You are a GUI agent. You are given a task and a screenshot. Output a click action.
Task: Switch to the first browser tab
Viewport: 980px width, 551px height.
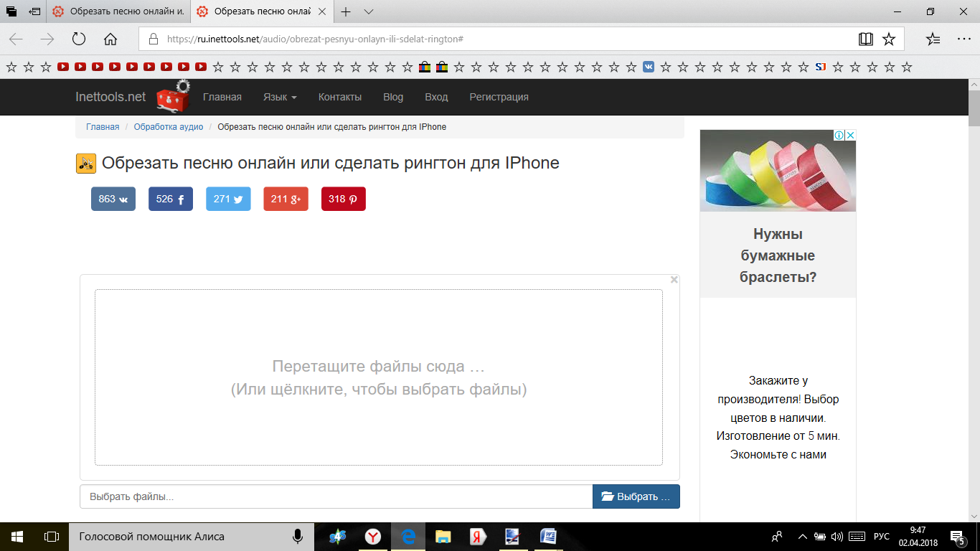(118, 12)
